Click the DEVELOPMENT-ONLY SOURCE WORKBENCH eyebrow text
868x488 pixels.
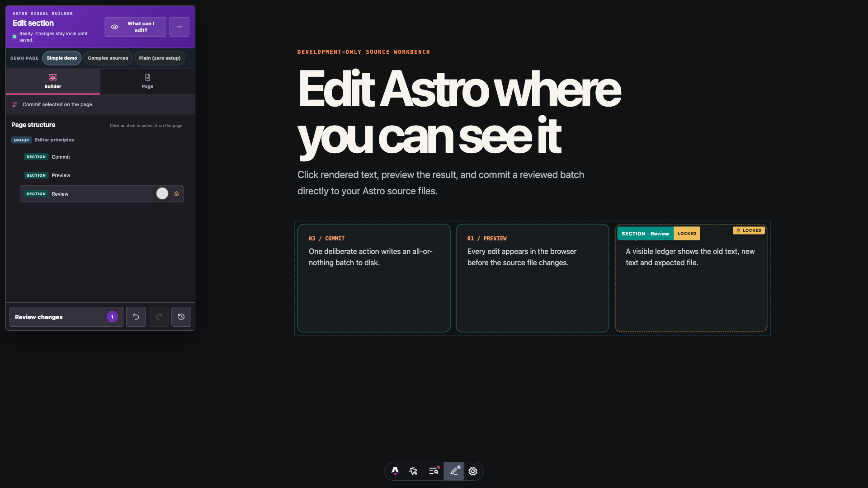coord(364,52)
